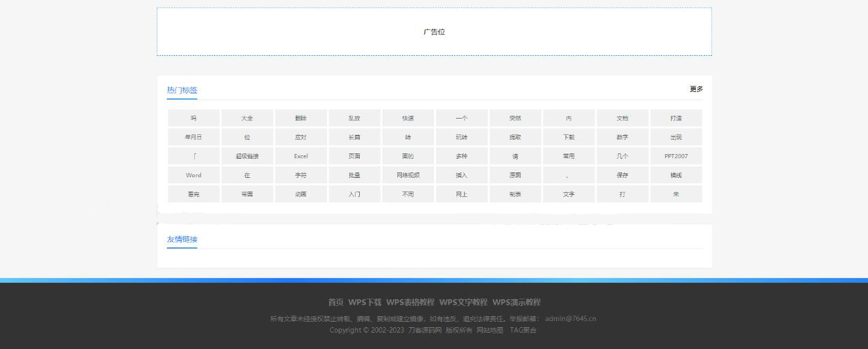Click the TAG聚合 footer link
This screenshot has width=868, height=349.
tap(523, 331)
